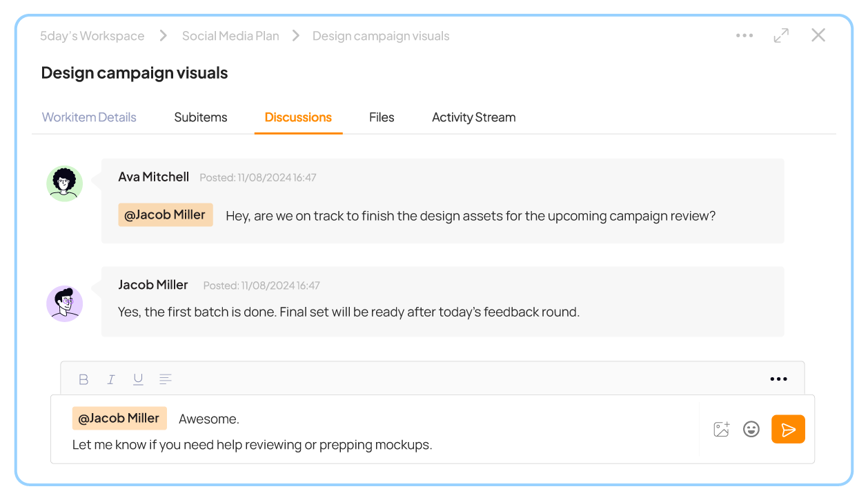The image size is (868, 500).
Task: Click Jacob's message about the first batch
Action: pyautogui.click(x=348, y=312)
